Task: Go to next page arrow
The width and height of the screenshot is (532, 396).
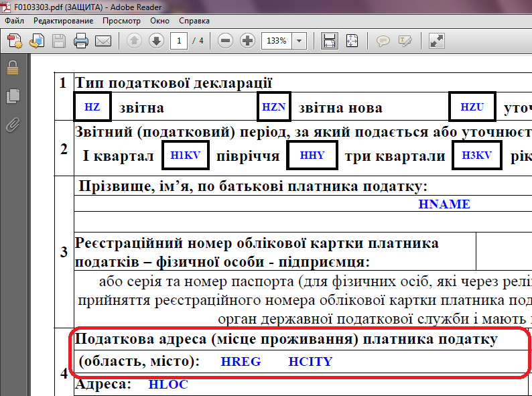Action: 156,41
